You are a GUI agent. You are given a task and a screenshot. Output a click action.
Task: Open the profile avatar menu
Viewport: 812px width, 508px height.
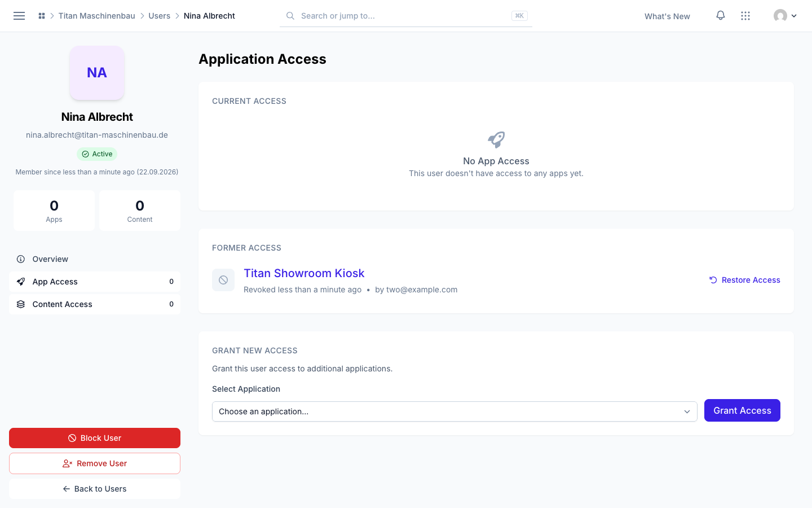[x=785, y=16]
